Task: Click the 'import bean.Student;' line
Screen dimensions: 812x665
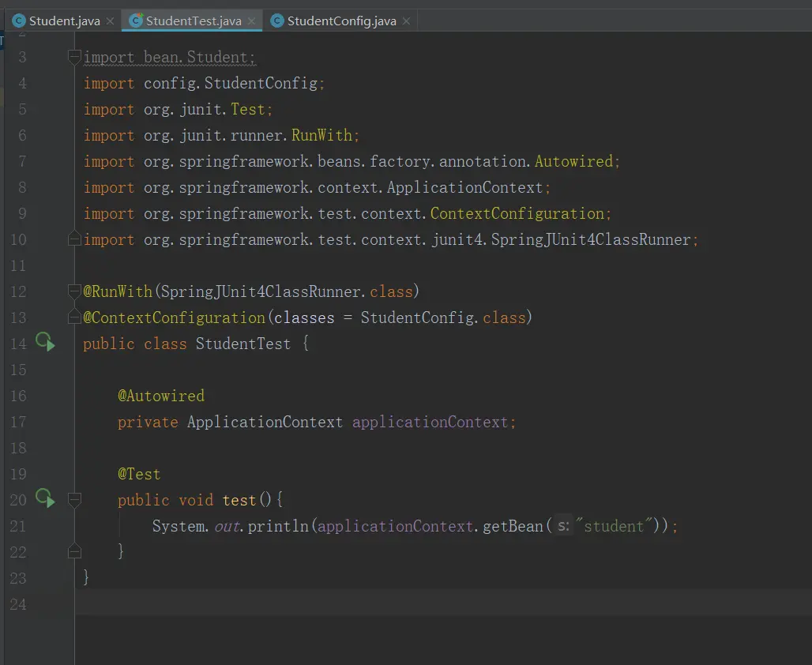Action: tap(169, 57)
